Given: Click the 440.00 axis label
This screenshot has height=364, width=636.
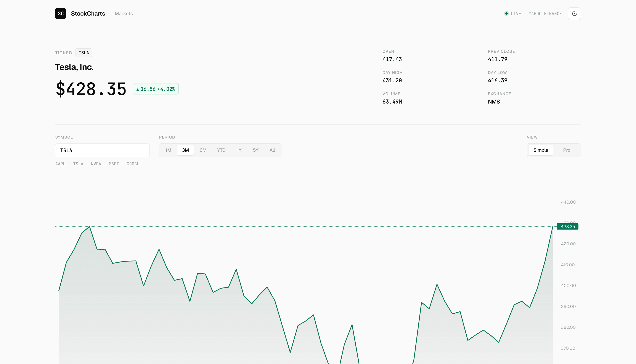Looking at the screenshot, I should click(568, 202).
